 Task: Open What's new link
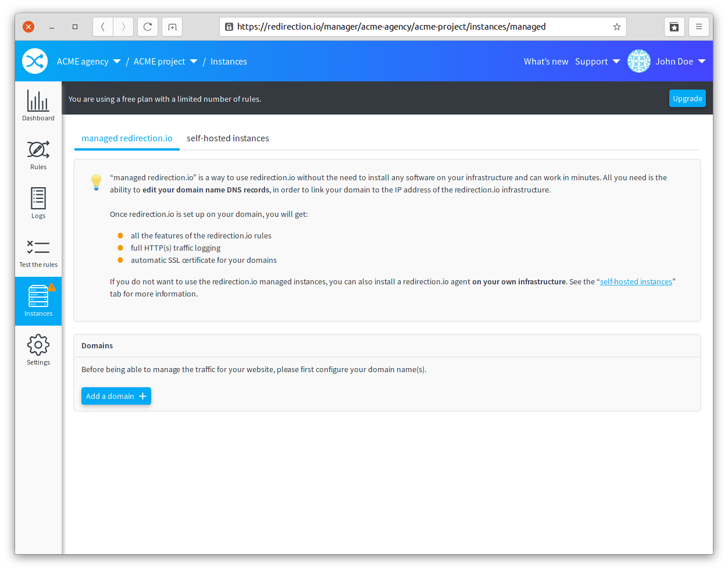tap(546, 62)
